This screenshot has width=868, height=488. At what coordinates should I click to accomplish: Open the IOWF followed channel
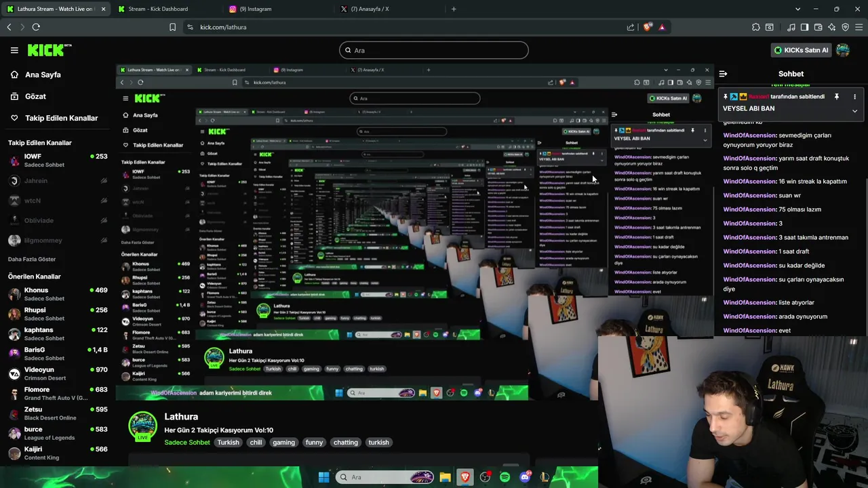point(58,161)
